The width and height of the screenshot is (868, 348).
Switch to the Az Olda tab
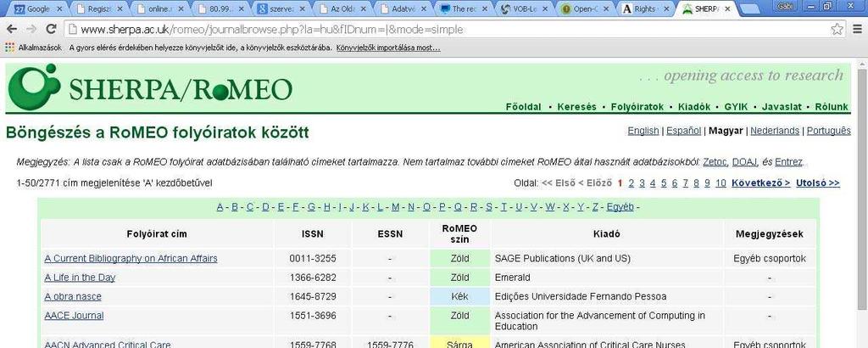pos(342,8)
